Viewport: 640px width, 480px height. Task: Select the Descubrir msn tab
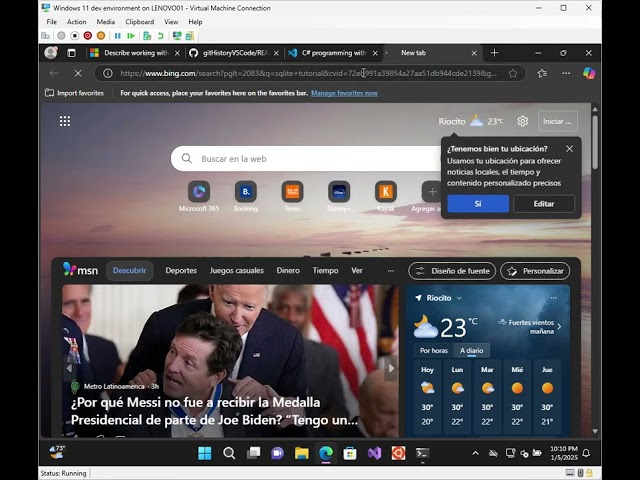(x=129, y=271)
